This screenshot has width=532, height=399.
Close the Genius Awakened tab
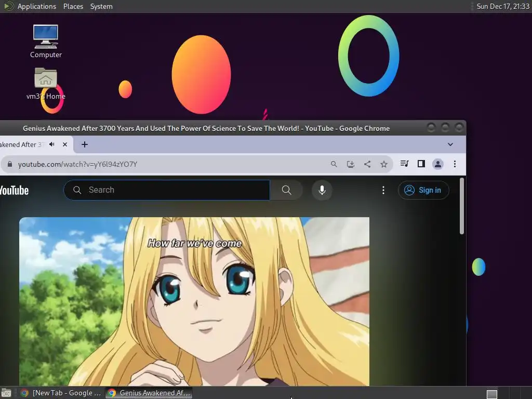click(x=65, y=144)
